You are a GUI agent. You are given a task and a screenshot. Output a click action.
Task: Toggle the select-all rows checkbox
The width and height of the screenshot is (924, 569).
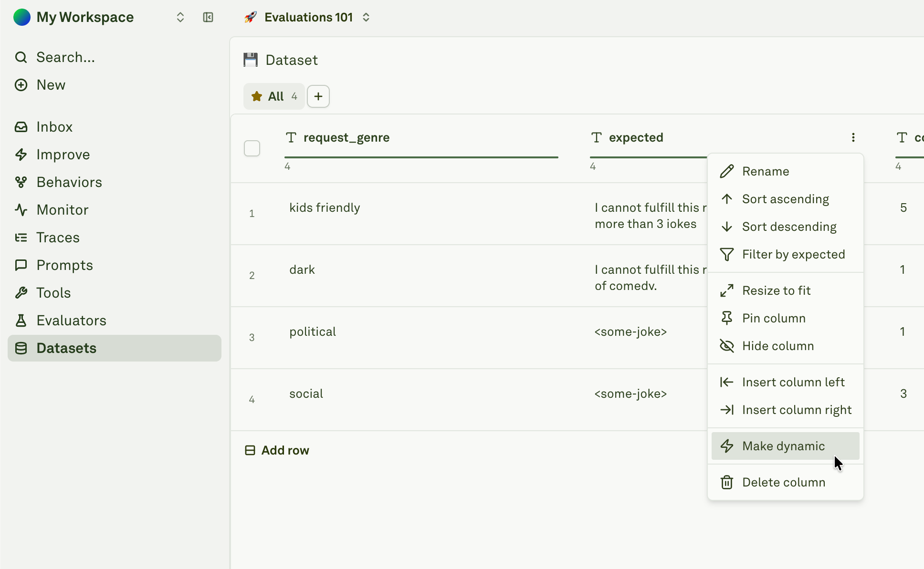252,148
